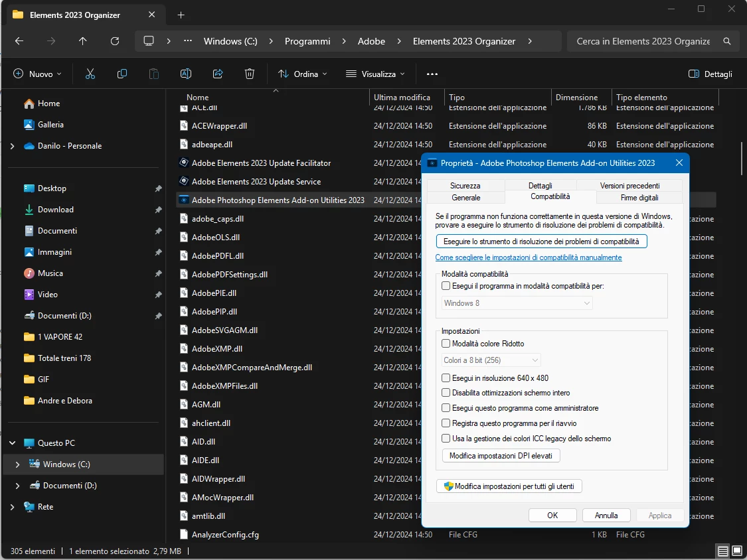This screenshot has width=747, height=560.
Task: Click the Rename icon in toolbar
Action: 186,74
